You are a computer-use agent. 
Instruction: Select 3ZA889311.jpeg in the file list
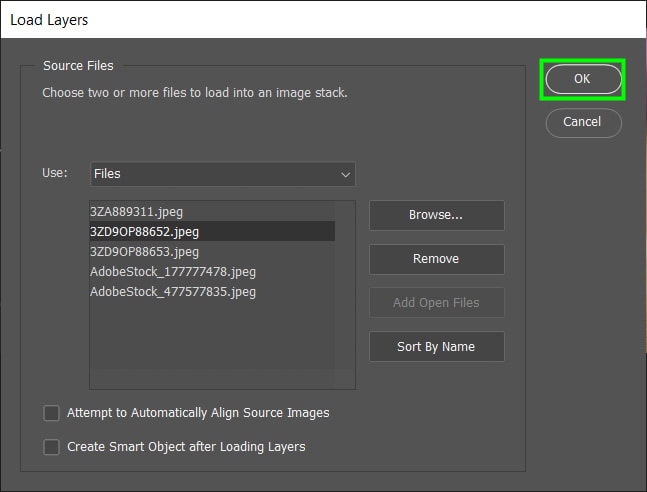click(x=136, y=212)
